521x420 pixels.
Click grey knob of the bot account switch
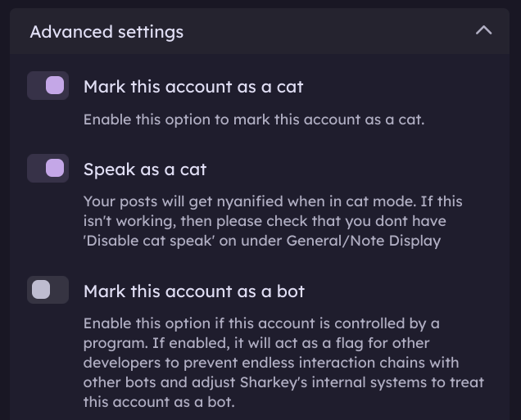pyautogui.click(x=40, y=290)
